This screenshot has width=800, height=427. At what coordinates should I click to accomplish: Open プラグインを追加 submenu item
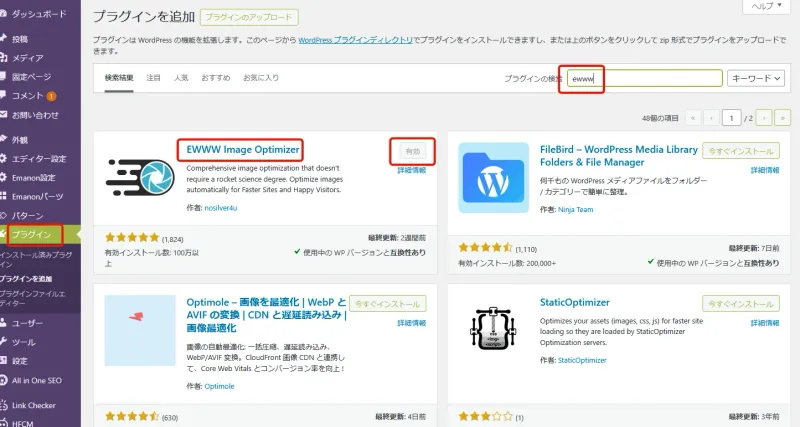(x=26, y=279)
